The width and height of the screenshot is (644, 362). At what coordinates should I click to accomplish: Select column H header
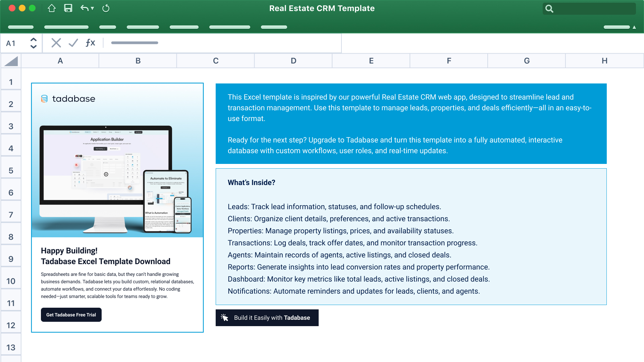pos(604,61)
